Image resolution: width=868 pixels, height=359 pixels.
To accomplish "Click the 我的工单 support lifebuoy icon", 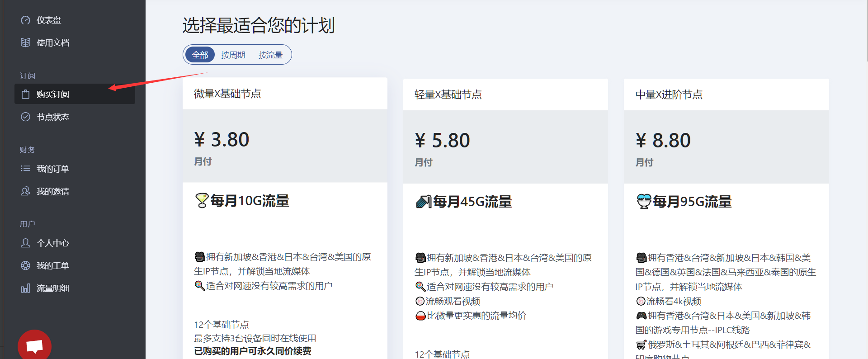I will tap(26, 266).
